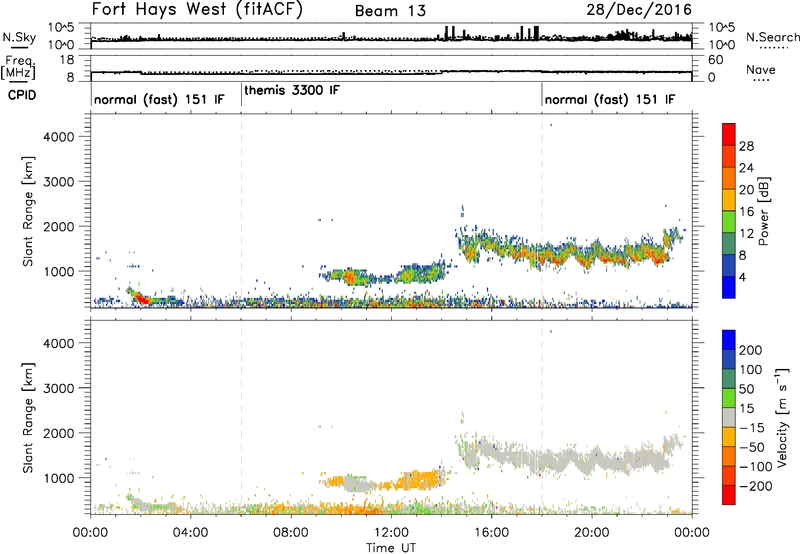The image size is (800, 554).
Task: Click the "Power [dB]" color bar title
Action: coord(763,211)
